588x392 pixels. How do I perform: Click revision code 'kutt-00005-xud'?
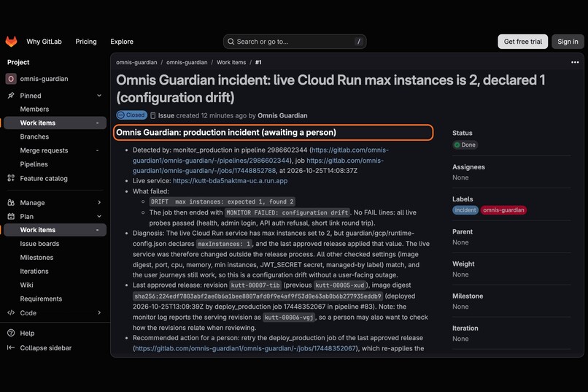tap(340, 285)
